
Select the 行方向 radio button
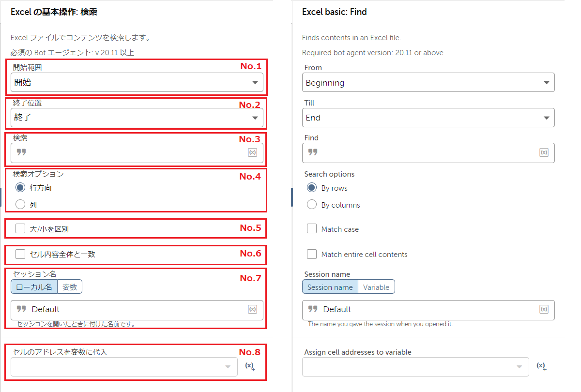[20, 188]
